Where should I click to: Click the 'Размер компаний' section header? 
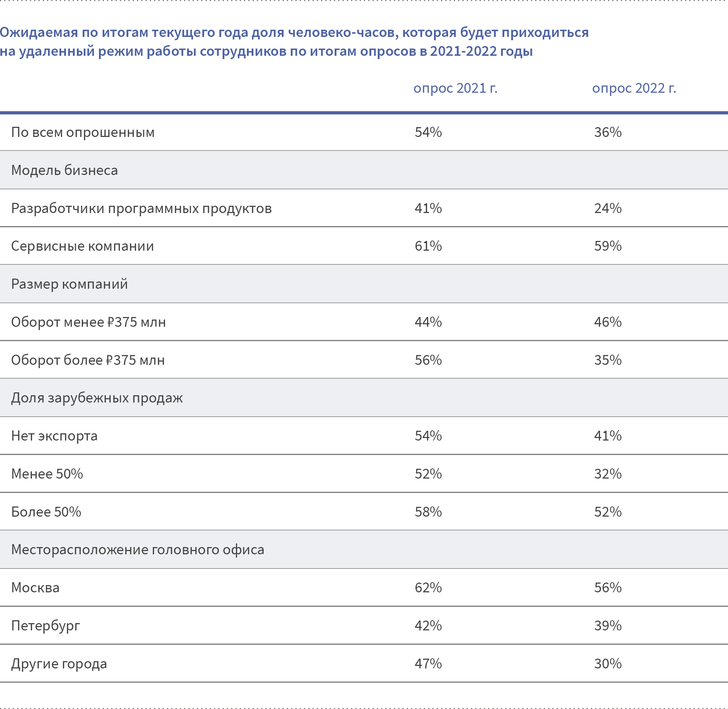click(69, 284)
